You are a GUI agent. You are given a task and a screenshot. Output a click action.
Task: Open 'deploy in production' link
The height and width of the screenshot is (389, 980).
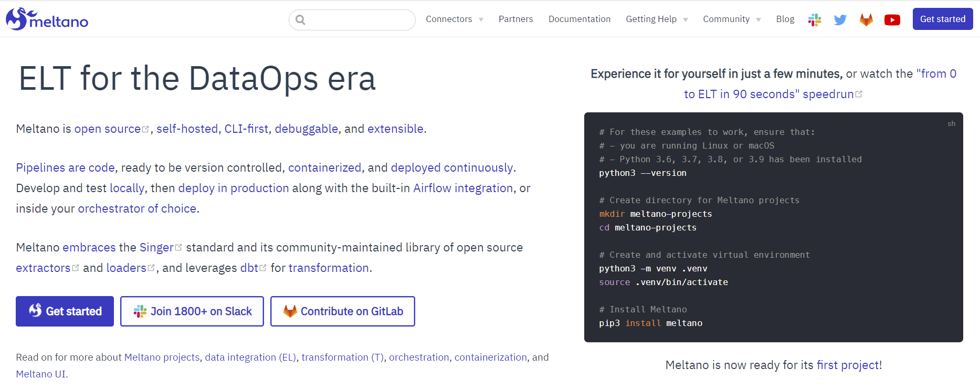click(x=234, y=188)
